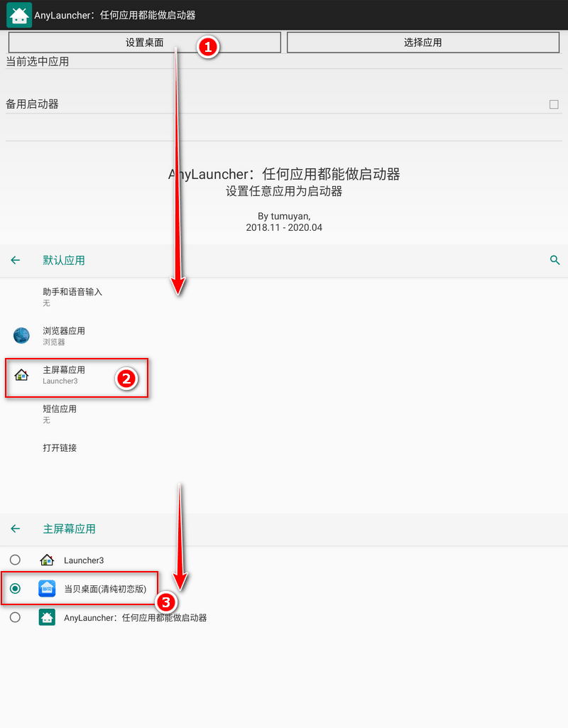Click the AnyLauncher app icon in the title bar
The image size is (568, 728).
(18, 14)
